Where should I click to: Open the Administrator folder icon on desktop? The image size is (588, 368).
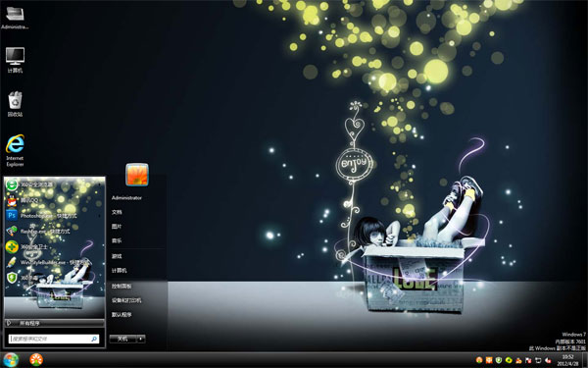tap(15, 17)
